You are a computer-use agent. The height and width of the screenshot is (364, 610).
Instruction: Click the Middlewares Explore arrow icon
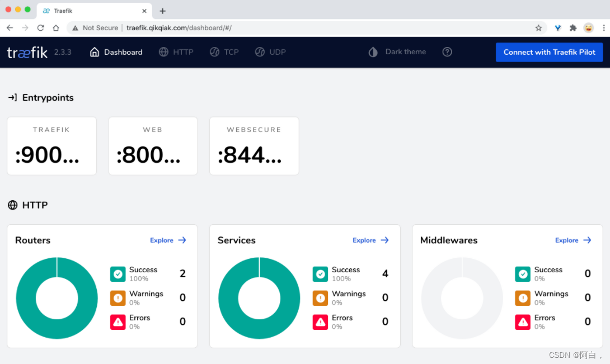coord(588,240)
